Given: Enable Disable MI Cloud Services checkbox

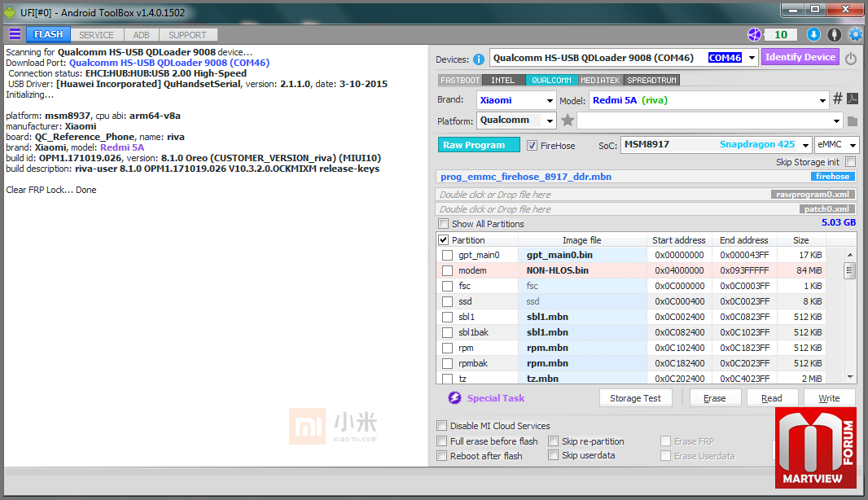Looking at the screenshot, I should click(x=442, y=426).
